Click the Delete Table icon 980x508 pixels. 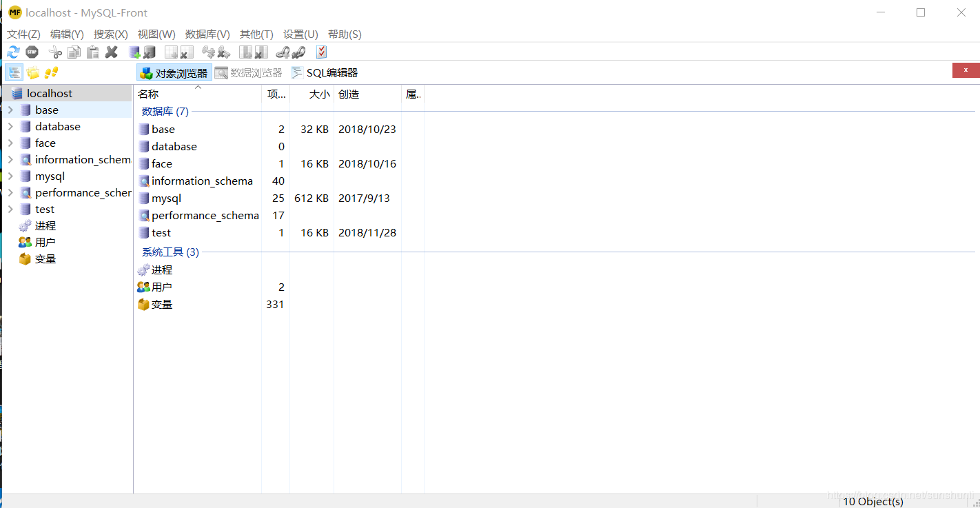click(x=187, y=52)
